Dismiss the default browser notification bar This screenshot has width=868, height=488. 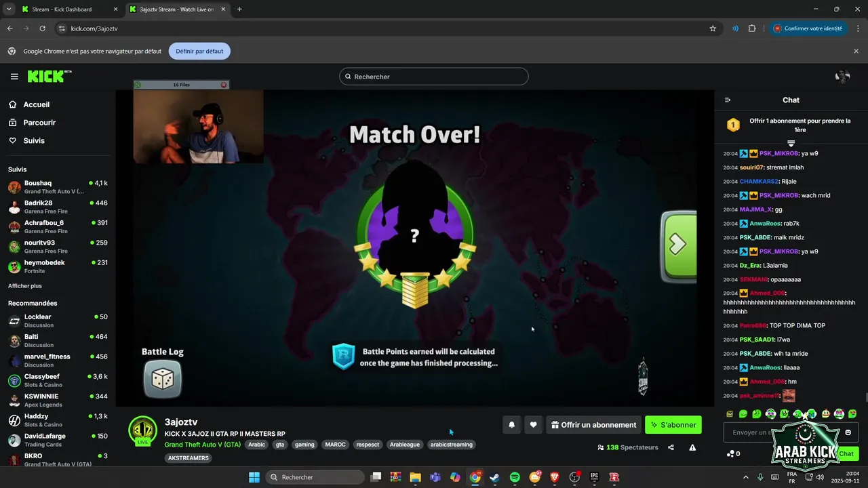pos(856,51)
